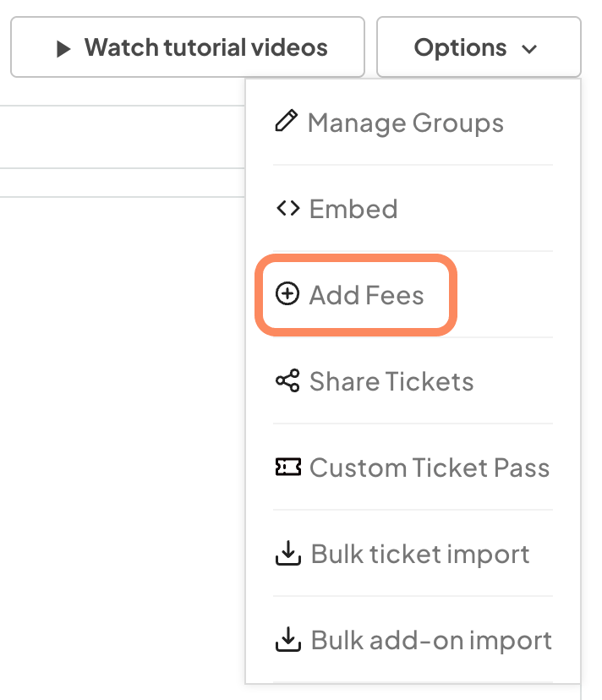Click the Options button label

click(460, 47)
